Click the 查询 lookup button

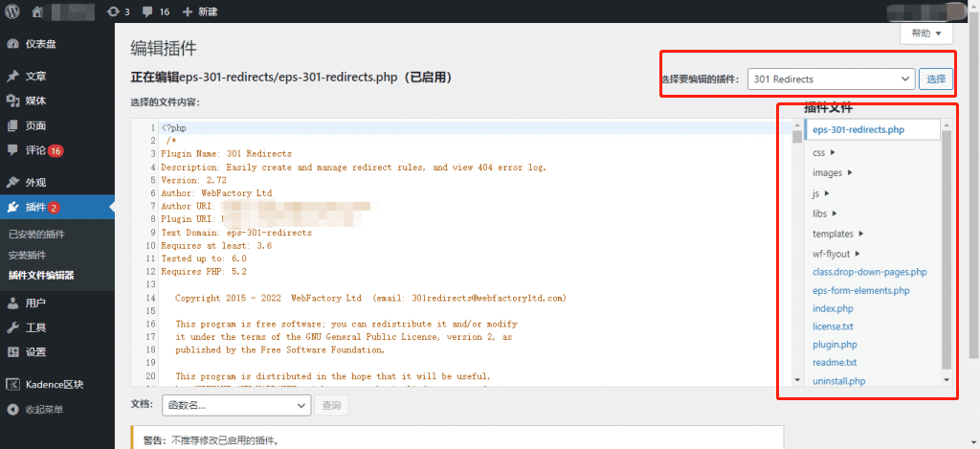(x=331, y=405)
